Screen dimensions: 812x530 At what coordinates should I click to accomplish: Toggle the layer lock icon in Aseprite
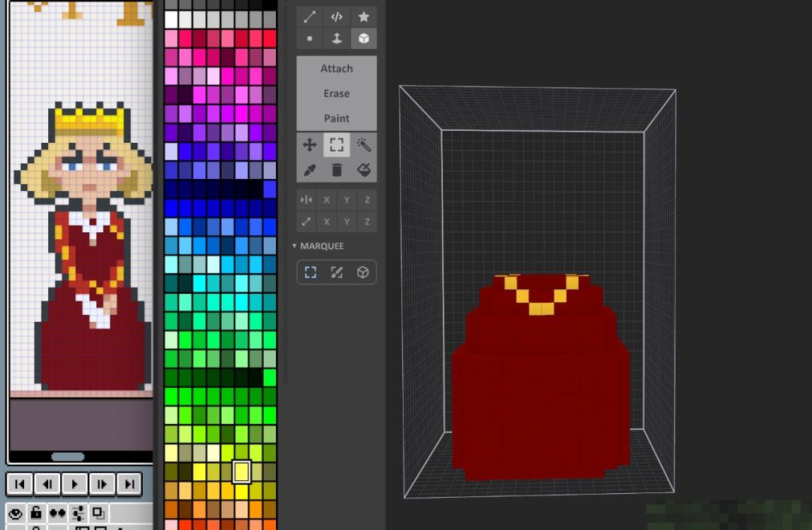(36, 513)
